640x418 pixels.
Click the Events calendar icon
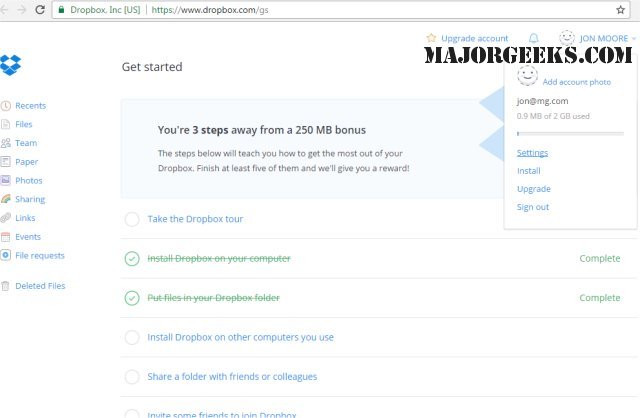[5, 237]
